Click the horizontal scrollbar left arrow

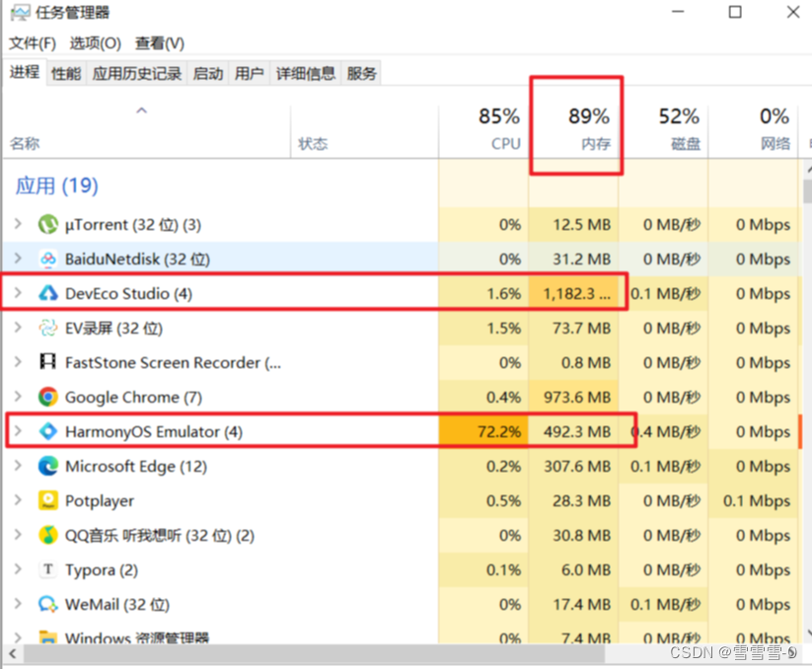[13, 654]
